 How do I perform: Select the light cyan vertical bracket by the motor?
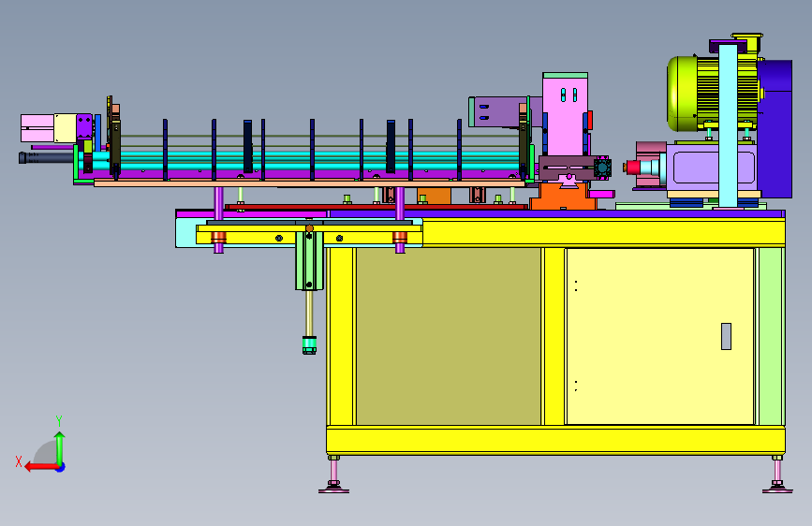[728, 125]
